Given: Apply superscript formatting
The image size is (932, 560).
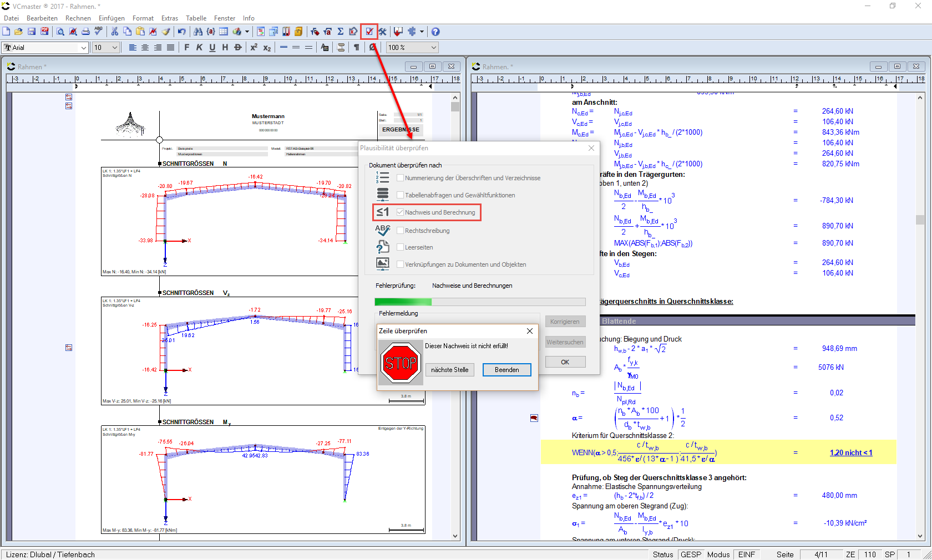Looking at the screenshot, I should [254, 48].
